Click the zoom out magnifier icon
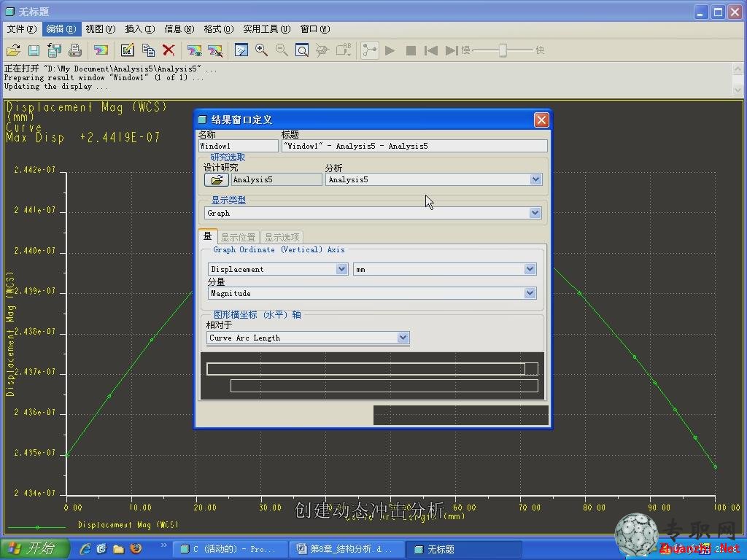This screenshot has height=560, width=747. pyautogui.click(x=282, y=50)
